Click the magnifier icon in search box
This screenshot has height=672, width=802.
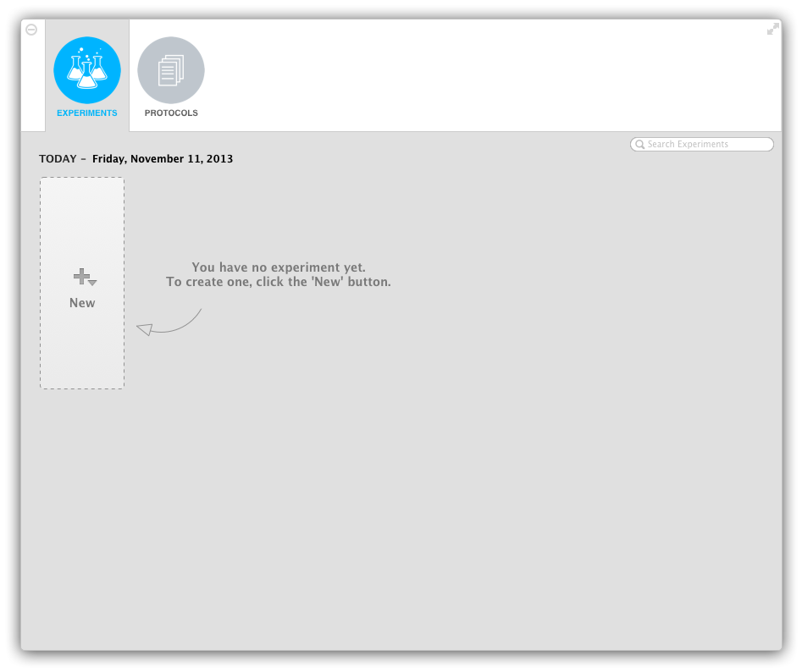(639, 145)
